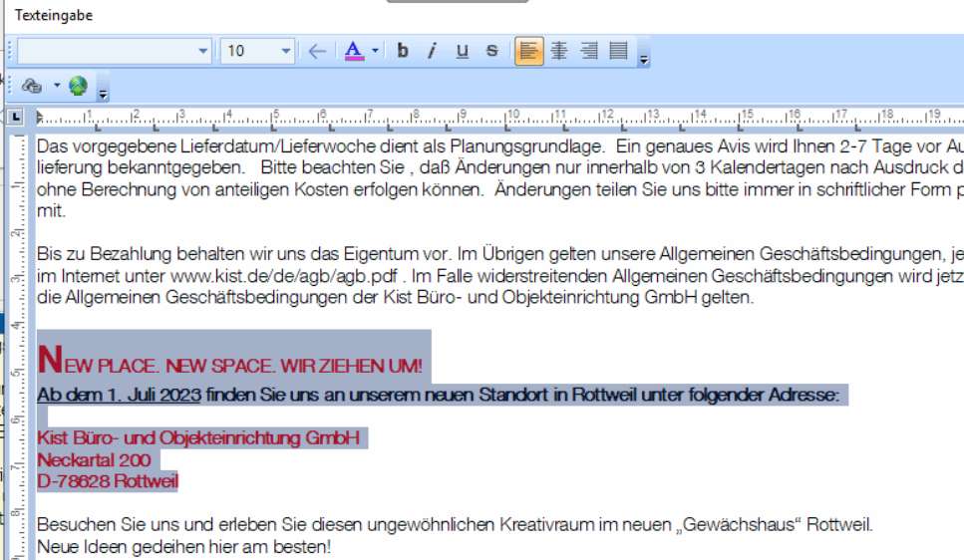
Task: Click the www.kist.de/de/agb/agb.pdf URL text
Action: pos(283,275)
